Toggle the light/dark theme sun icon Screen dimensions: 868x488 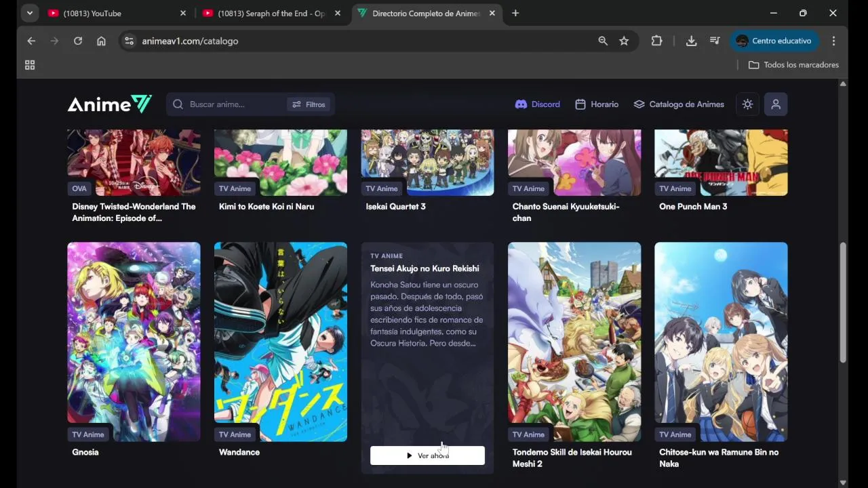point(747,104)
